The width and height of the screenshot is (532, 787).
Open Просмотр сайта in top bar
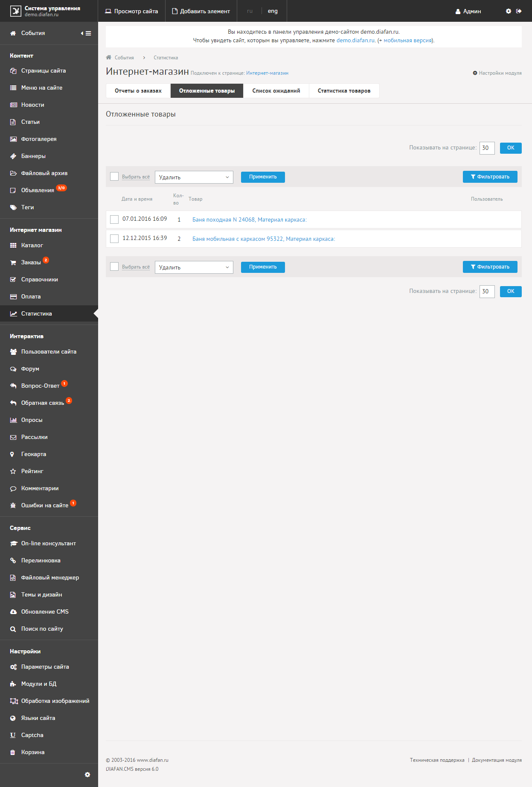pos(131,11)
